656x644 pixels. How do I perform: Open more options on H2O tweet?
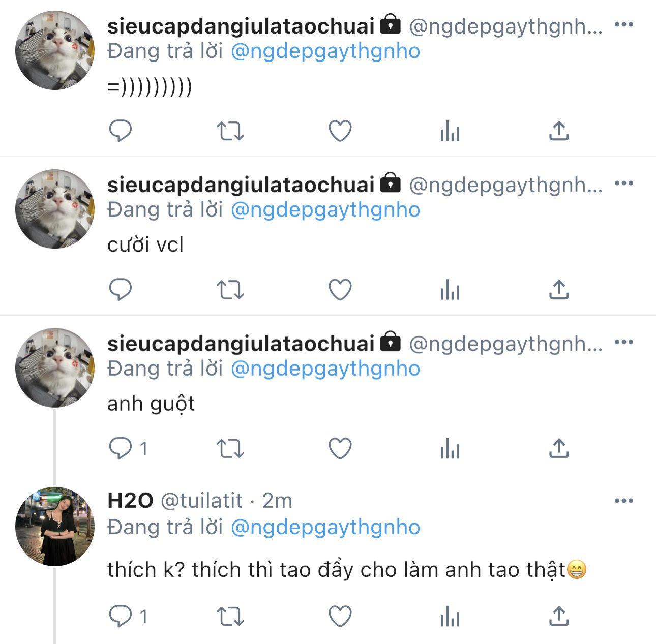click(x=624, y=501)
